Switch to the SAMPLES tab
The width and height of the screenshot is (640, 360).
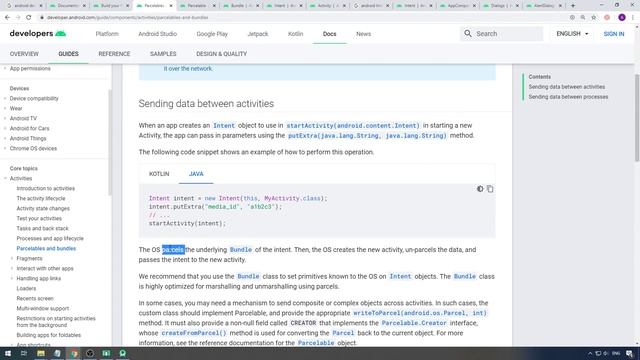pyautogui.click(x=163, y=54)
